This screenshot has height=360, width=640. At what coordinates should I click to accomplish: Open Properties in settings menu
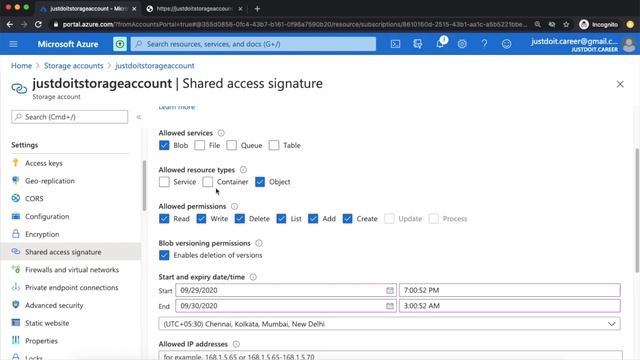tap(41, 341)
